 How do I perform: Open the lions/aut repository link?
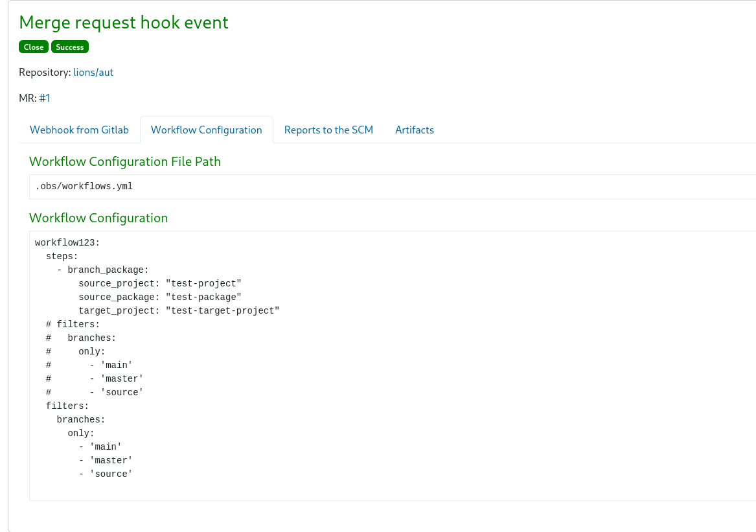(x=93, y=72)
